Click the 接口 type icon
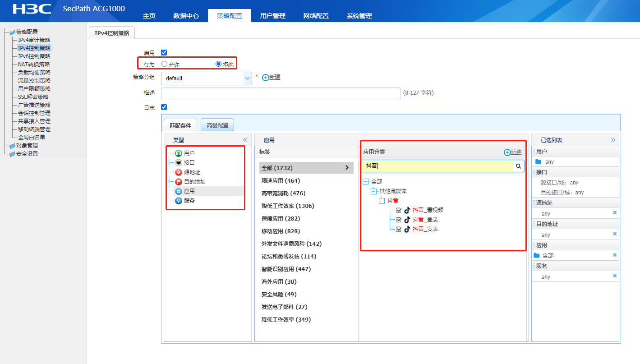The width and height of the screenshot is (640, 364). tap(179, 163)
